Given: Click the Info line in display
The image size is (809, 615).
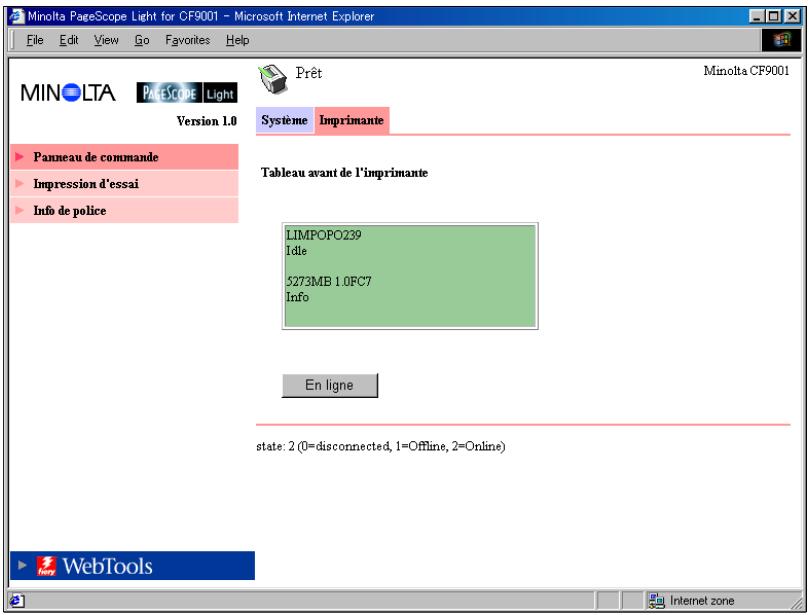Looking at the screenshot, I should 298,297.
